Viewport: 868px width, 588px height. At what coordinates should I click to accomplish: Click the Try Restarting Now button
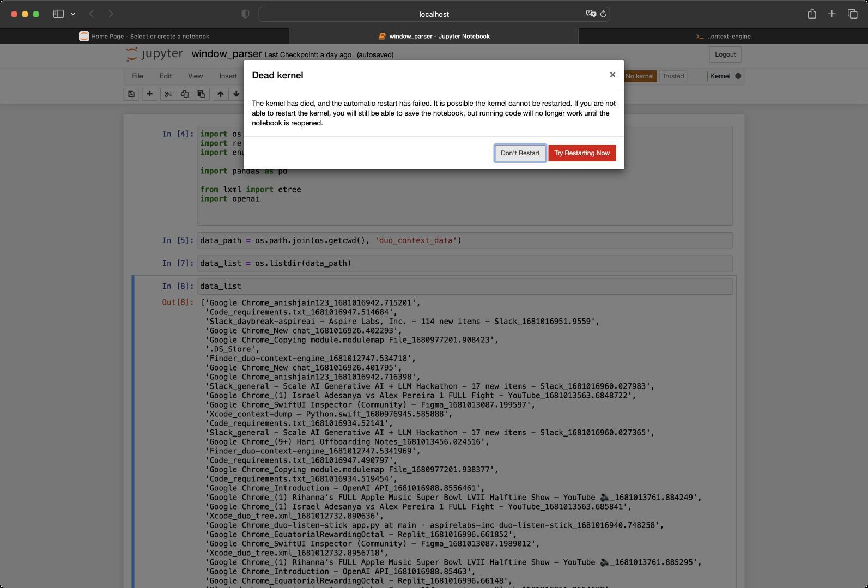582,153
